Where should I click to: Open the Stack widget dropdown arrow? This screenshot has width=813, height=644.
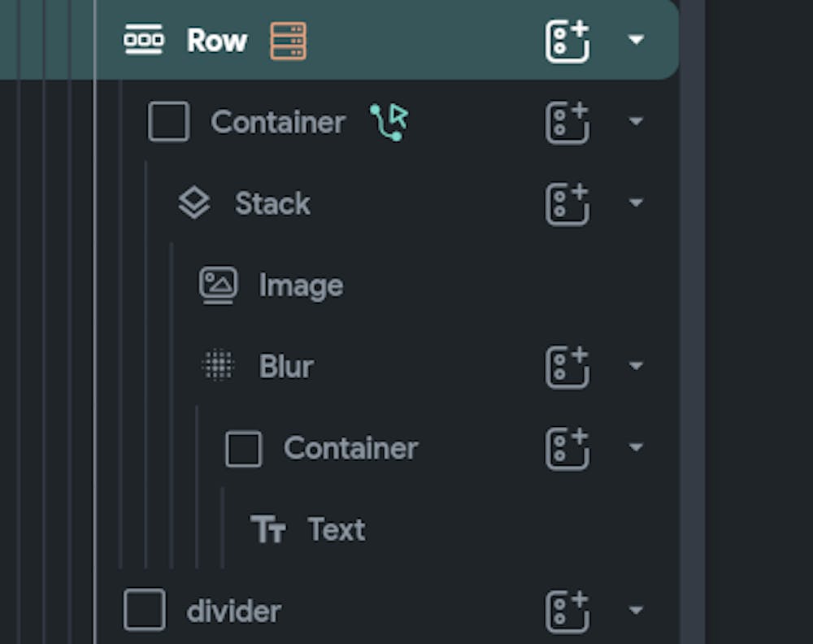(636, 203)
